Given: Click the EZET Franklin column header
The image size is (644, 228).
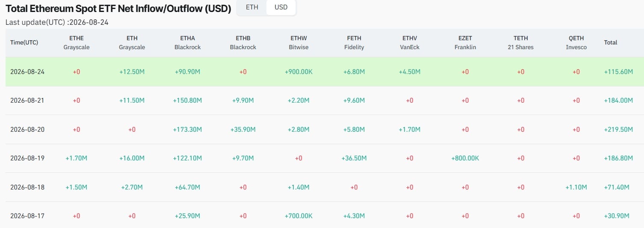Looking at the screenshot, I should 465,43.
